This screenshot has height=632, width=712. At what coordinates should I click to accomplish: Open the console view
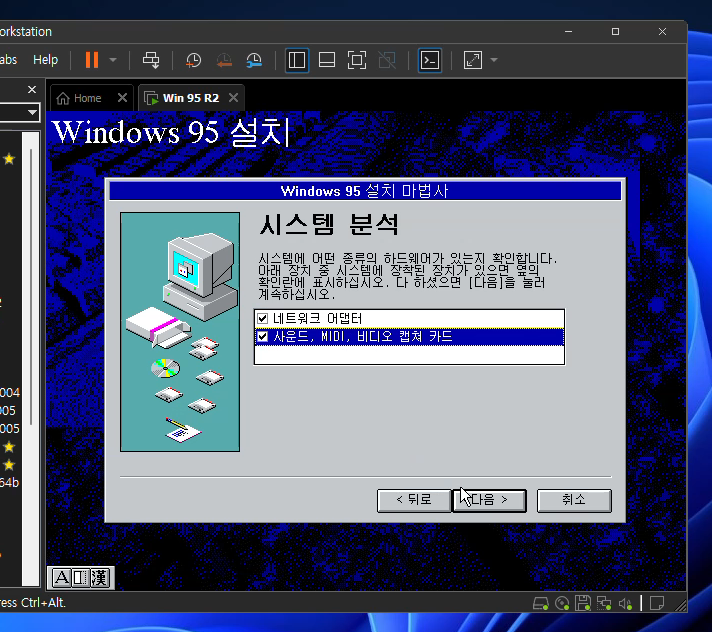[x=430, y=60]
